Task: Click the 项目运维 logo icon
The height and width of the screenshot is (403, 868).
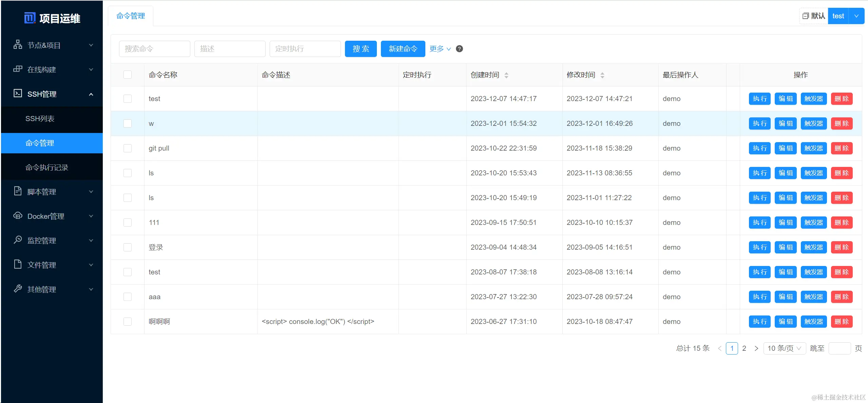Action: (x=30, y=18)
